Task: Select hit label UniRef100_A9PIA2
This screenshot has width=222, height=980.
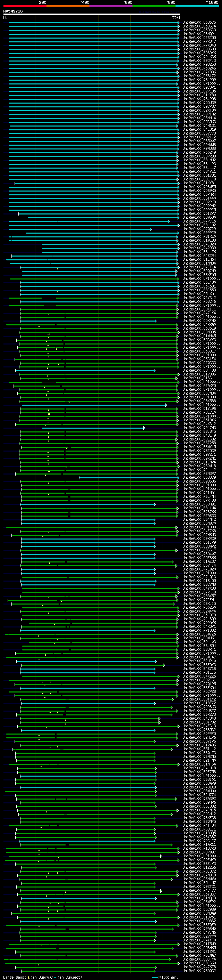Action: (199, 114)
